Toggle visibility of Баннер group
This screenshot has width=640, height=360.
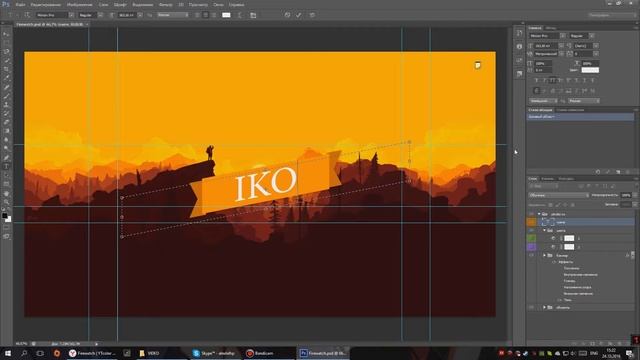pyautogui.click(x=531, y=256)
